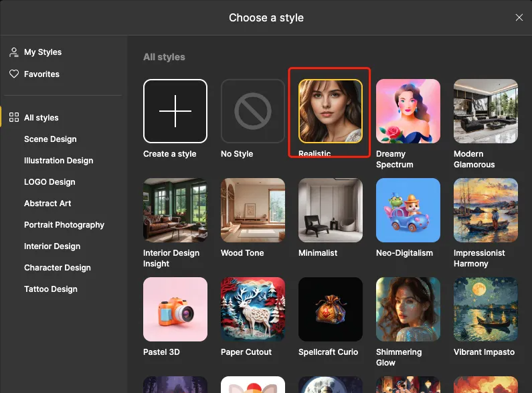Viewport: 532px width, 393px height.
Task: Show LOGO Design styles
Action: point(50,182)
